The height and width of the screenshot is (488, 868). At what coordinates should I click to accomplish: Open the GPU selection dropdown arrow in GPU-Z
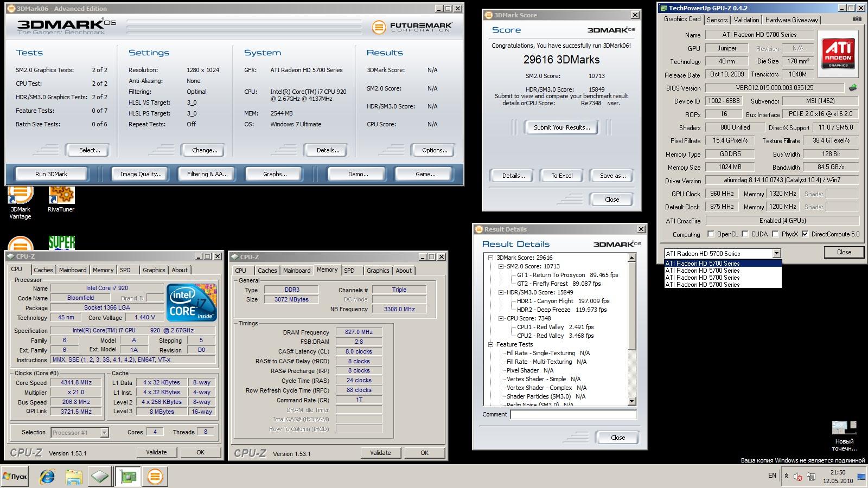coord(776,253)
